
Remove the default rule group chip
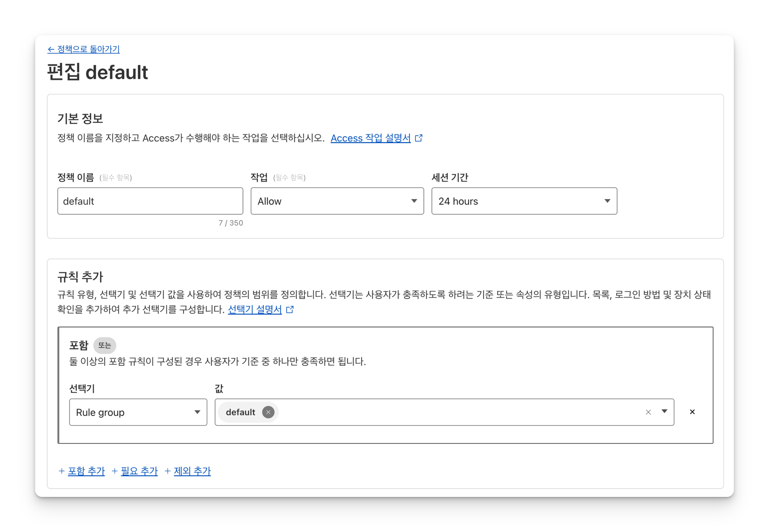pyautogui.click(x=268, y=412)
